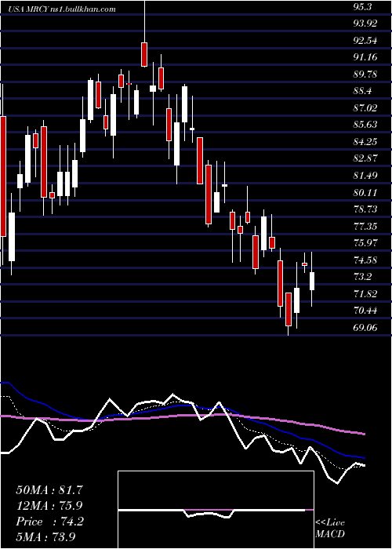Click the last white candlestick on the right
392x549 pixels.
[311, 281]
